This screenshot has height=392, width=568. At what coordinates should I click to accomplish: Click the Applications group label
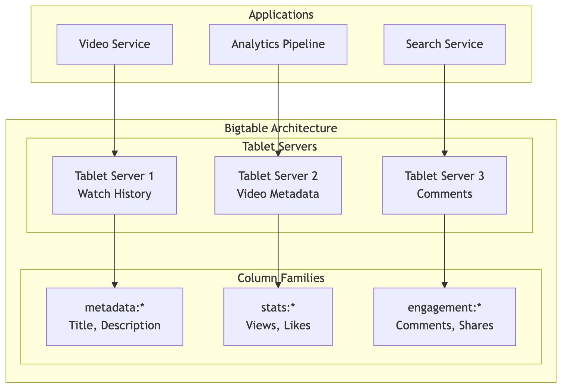(281, 15)
